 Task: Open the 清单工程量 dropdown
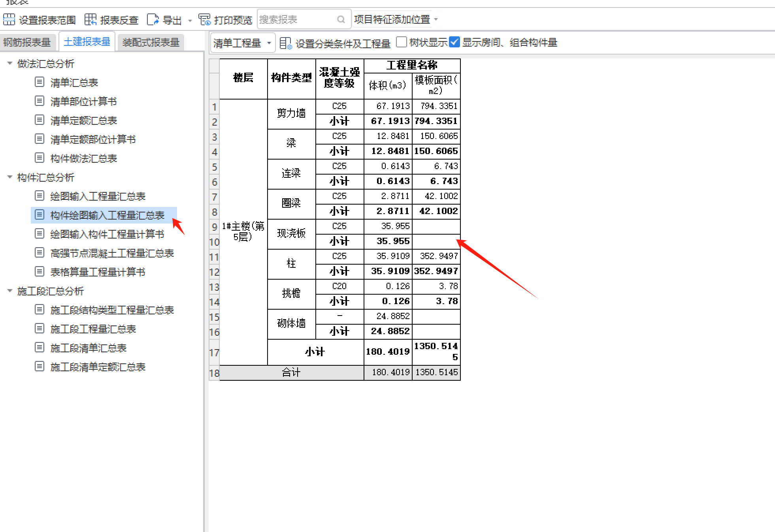pyautogui.click(x=242, y=43)
